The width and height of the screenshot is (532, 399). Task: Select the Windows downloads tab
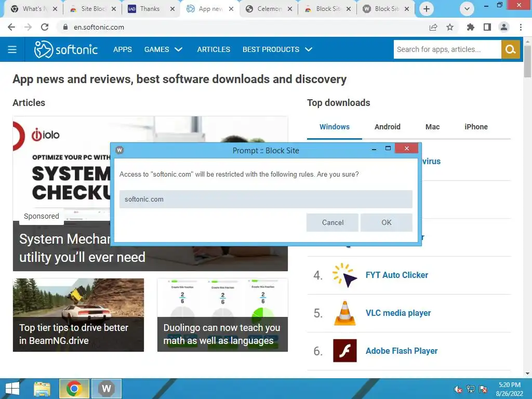(x=334, y=127)
